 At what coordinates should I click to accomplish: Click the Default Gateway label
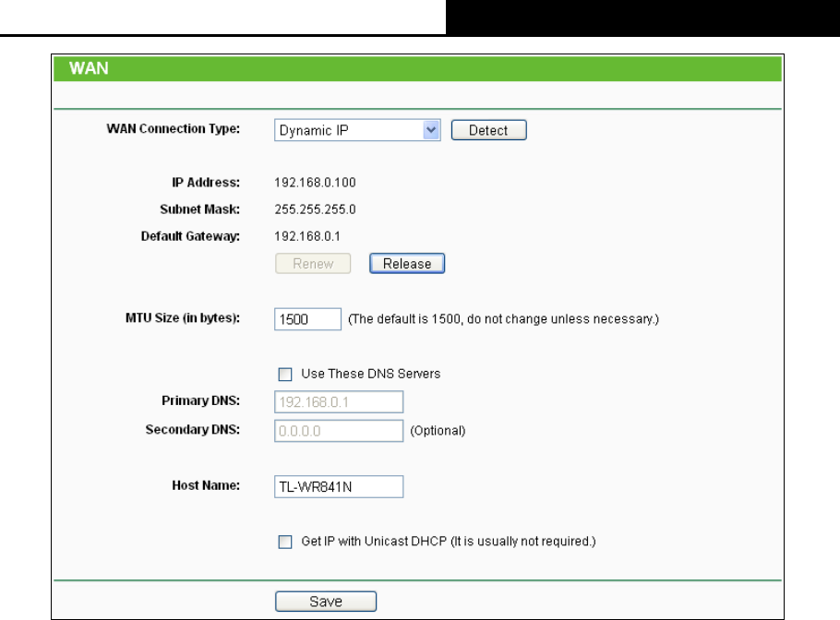point(190,236)
